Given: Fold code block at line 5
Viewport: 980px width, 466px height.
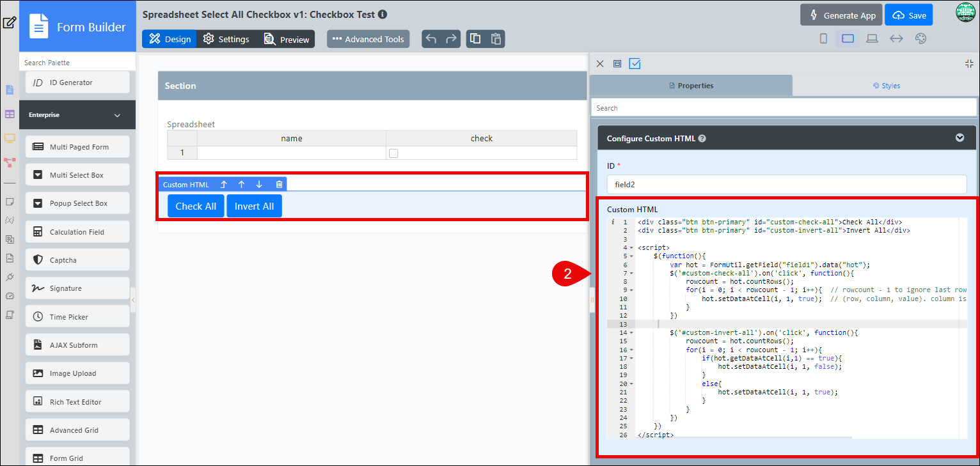Looking at the screenshot, I should (x=631, y=256).
